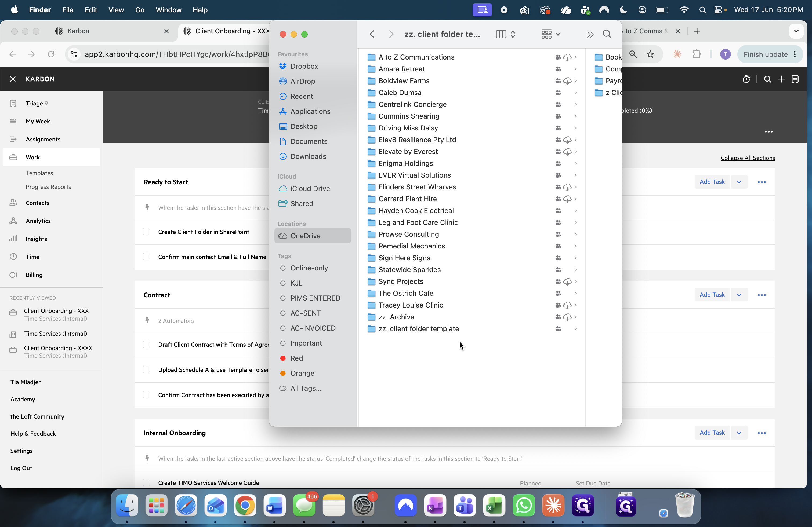
Task: Go back in Finder window
Action: [x=372, y=34]
